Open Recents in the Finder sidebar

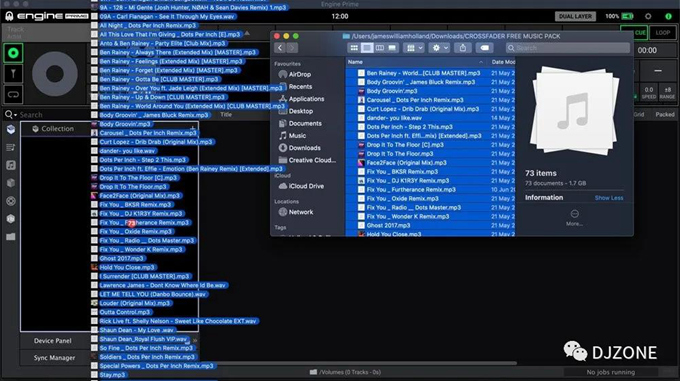click(295, 87)
